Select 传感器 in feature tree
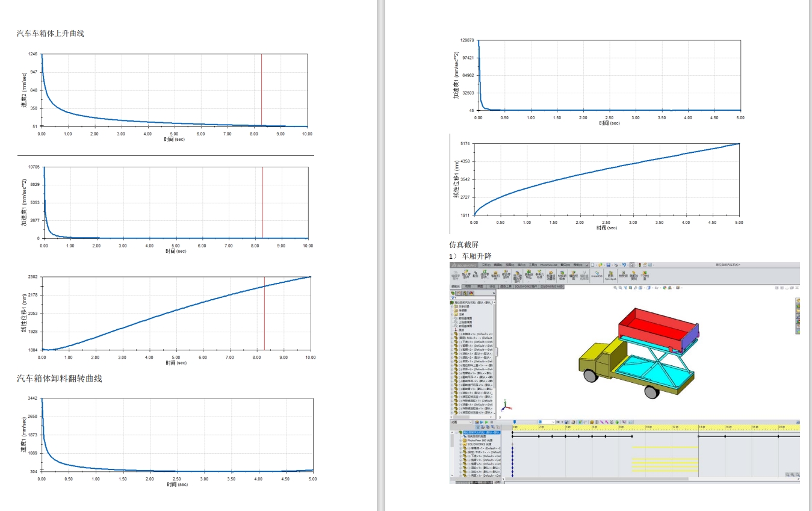 [x=462, y=311]
